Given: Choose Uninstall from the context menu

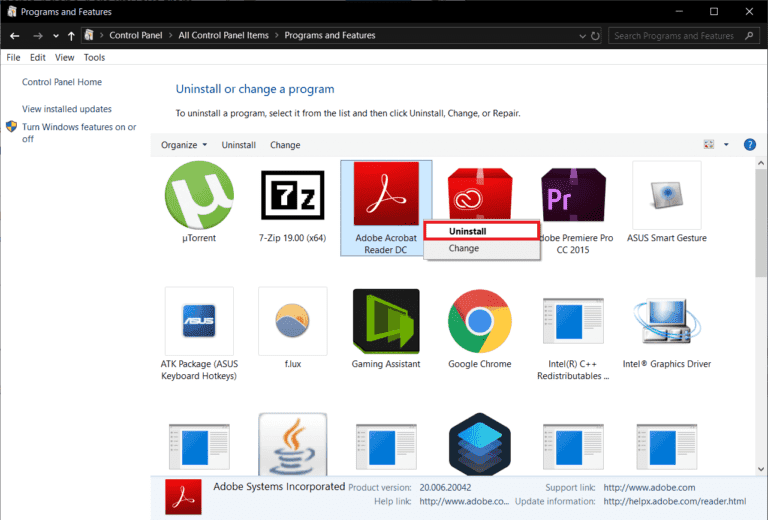Looking at the screenshot, I should click(x=468, y=231).
